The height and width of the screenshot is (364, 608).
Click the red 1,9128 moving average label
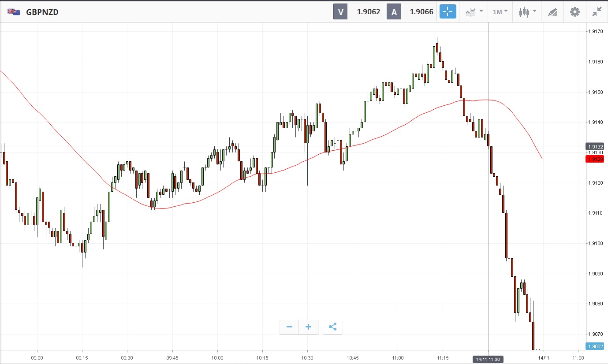pos(594,159)
